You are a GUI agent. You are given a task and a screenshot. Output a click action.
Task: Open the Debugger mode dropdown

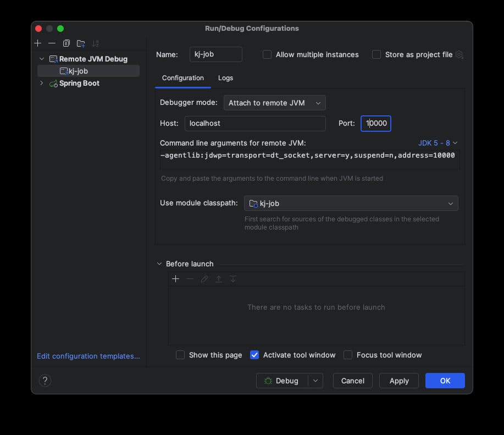274,103
